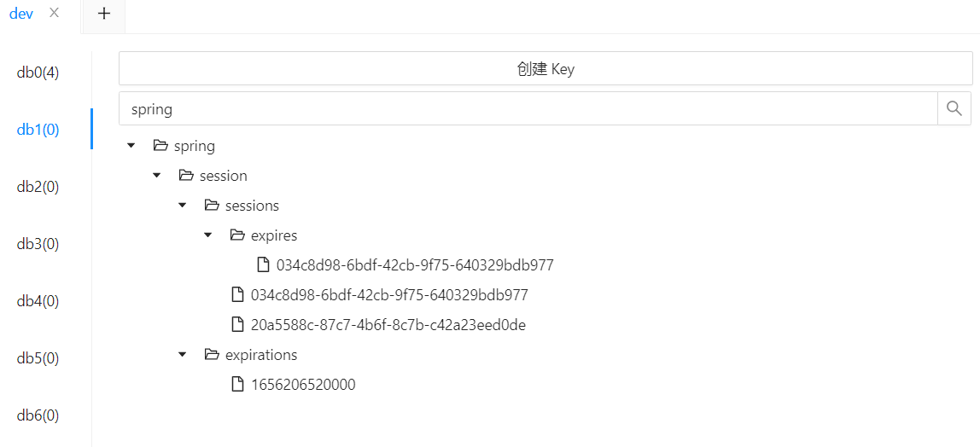Switch to db0(4) database
This screenshot has height=447, width=980.
[x=38, y=73]
